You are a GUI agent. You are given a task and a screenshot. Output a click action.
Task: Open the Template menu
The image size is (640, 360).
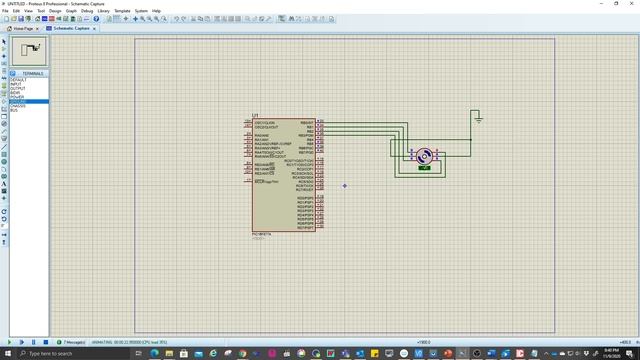click(x=122, y=11)
